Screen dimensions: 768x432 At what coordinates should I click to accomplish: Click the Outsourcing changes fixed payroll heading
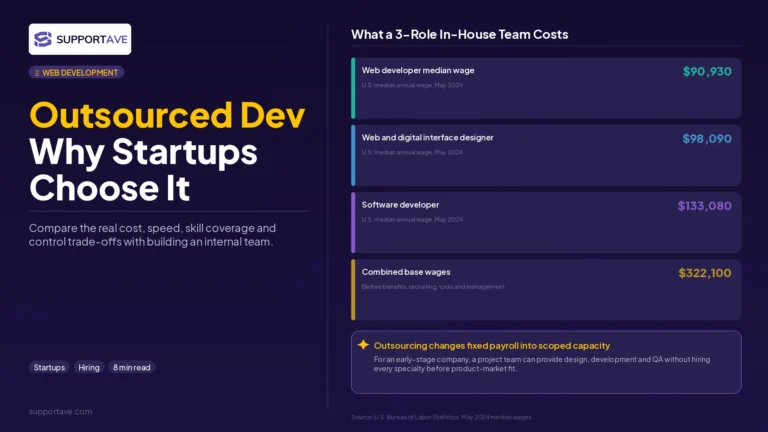pos(492,345)
